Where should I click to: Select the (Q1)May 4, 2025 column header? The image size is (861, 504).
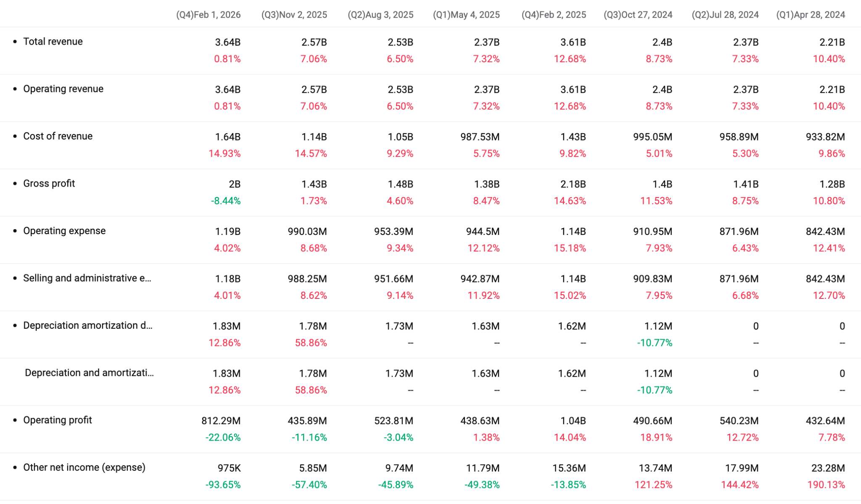click(466, 15)
